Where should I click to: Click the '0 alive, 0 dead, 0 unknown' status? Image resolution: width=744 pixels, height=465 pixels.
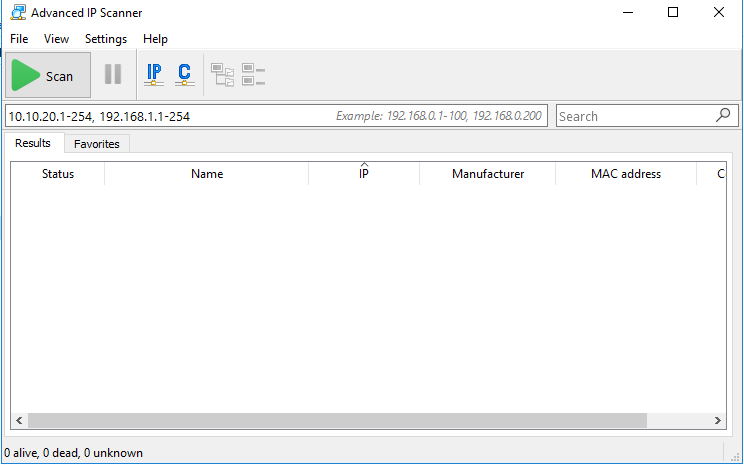pyautogui.click(x=74, y=453)
